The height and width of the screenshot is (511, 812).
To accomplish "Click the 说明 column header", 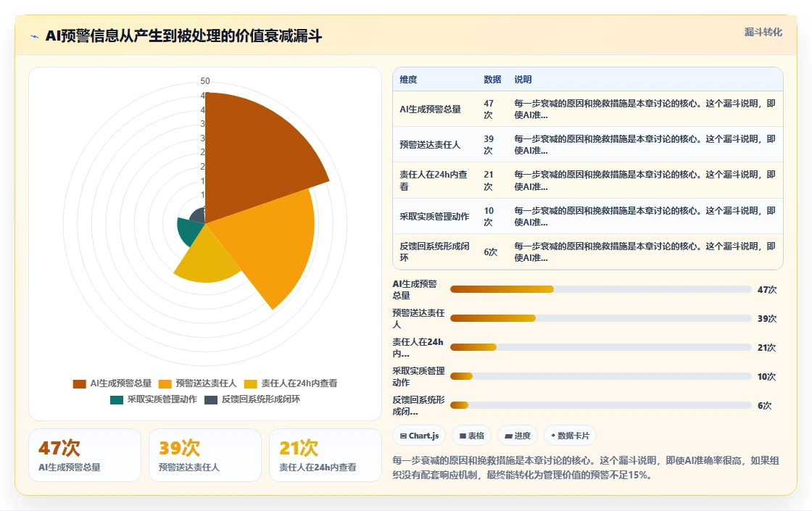I will [x=523, y=80].
